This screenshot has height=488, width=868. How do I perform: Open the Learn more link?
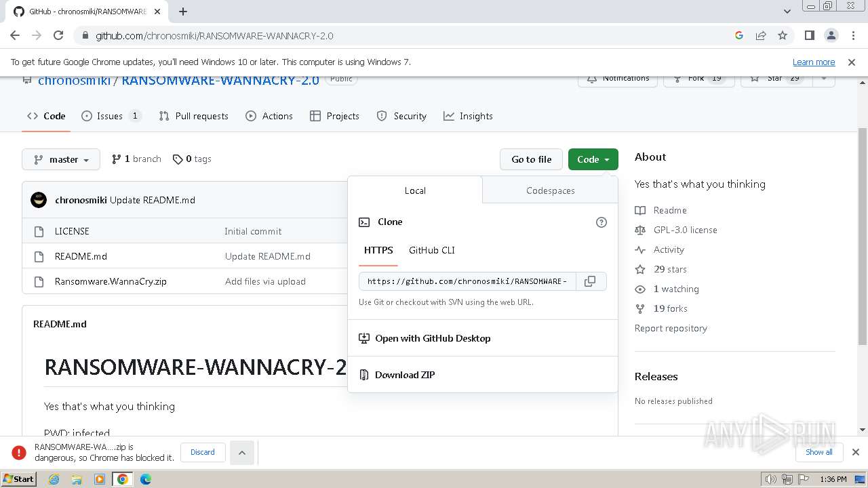click(814, 62)
